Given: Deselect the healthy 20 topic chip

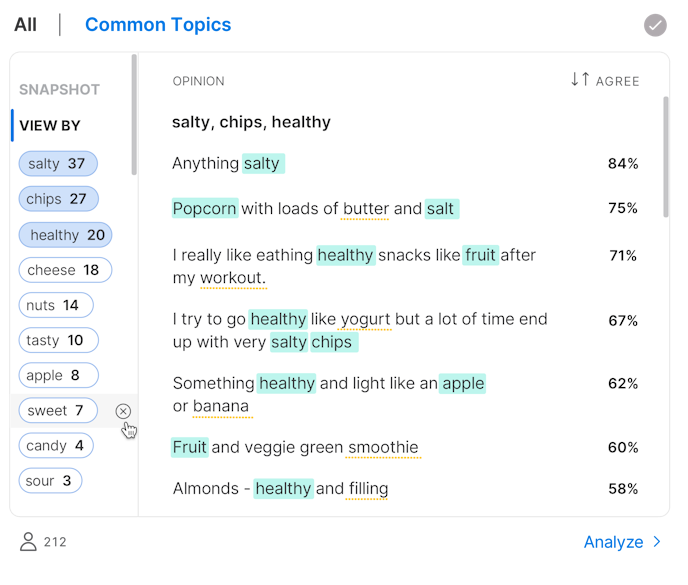Looking at the screenshot, I should coord(65,235).
